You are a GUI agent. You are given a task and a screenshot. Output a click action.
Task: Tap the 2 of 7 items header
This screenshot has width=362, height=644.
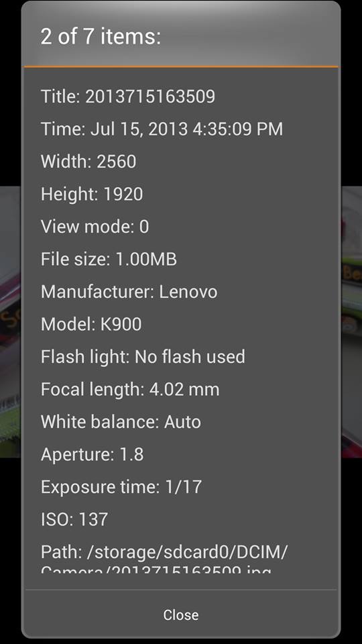pyautogui.click(x=101, y=36)
